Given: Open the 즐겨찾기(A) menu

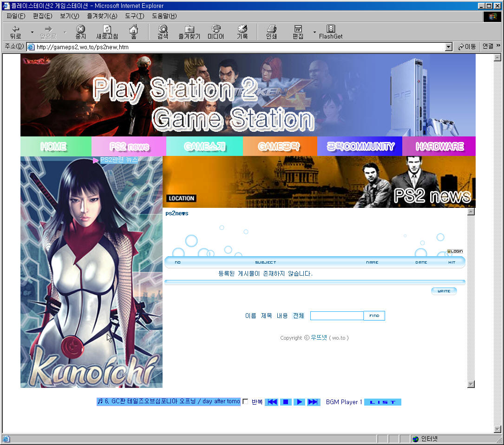Looking at the screenshot, I should (102, 16).
